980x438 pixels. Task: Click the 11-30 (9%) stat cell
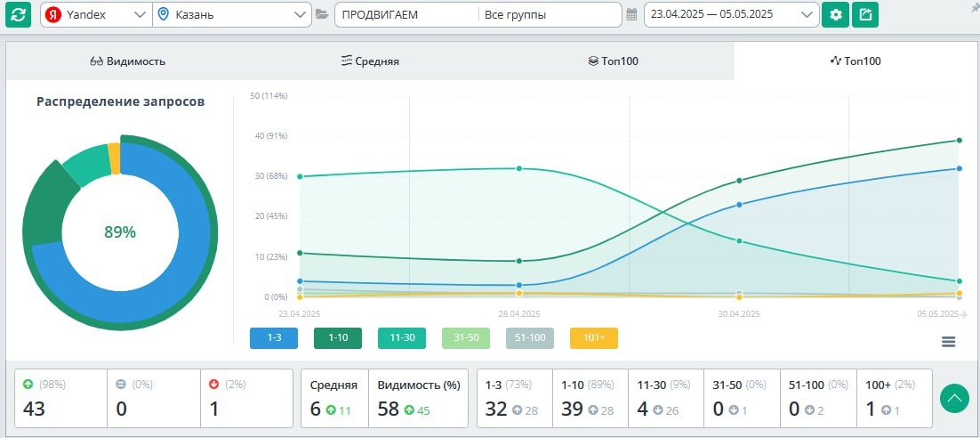[x=666, y=398]
